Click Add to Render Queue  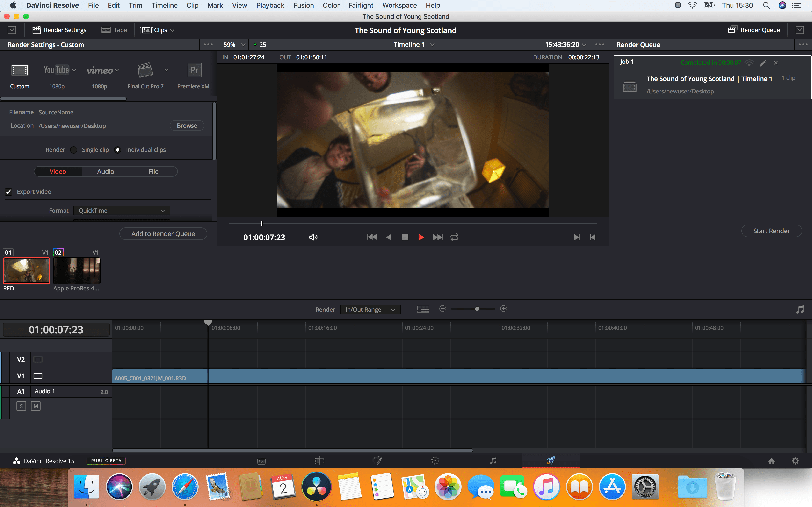click(x=163, y=234)
